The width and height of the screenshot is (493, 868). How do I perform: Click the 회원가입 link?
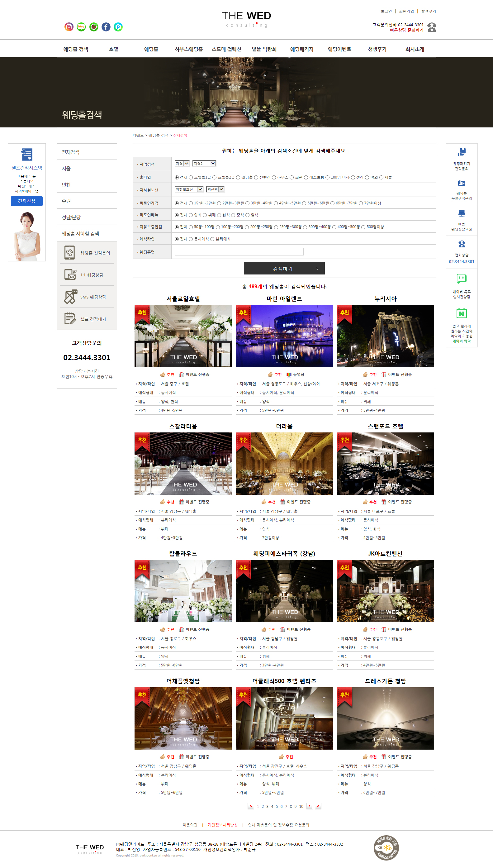tap(406, 11)
